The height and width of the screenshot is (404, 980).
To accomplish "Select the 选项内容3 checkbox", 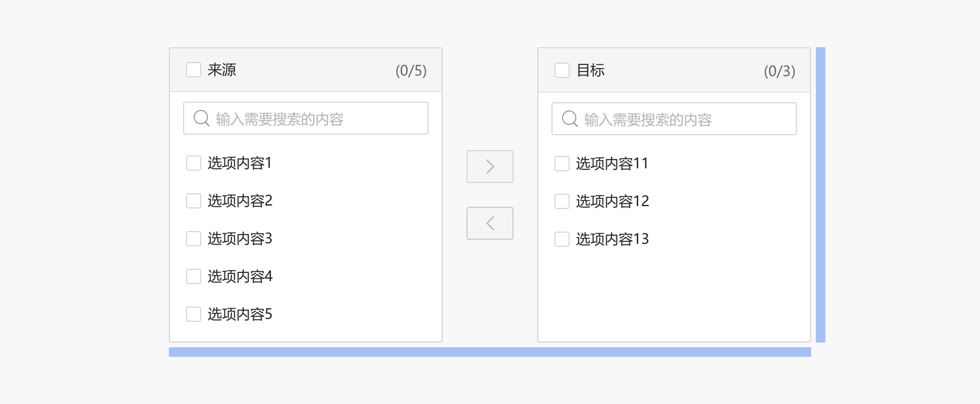I will (194, 239).
